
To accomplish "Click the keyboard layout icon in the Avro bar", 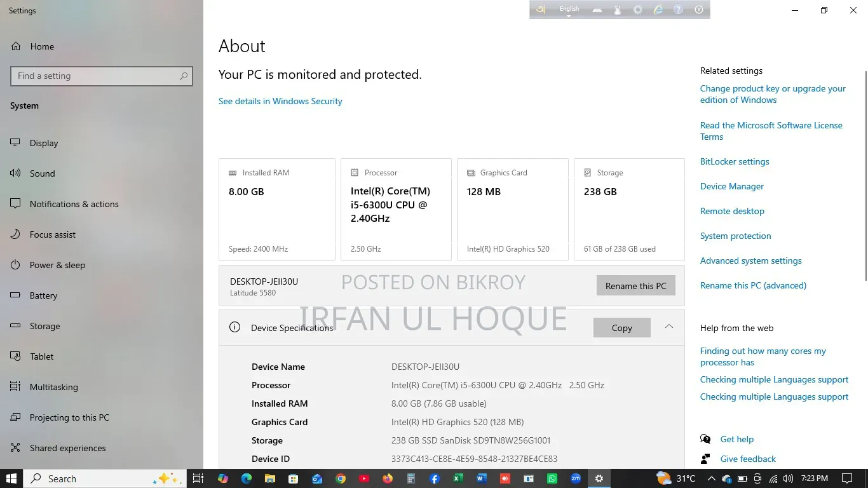I will 597,10.
